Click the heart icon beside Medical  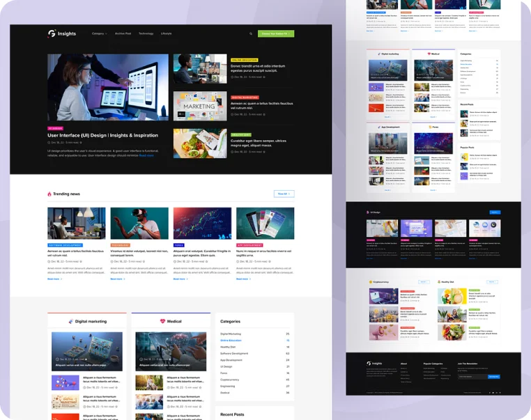(162, 321)
